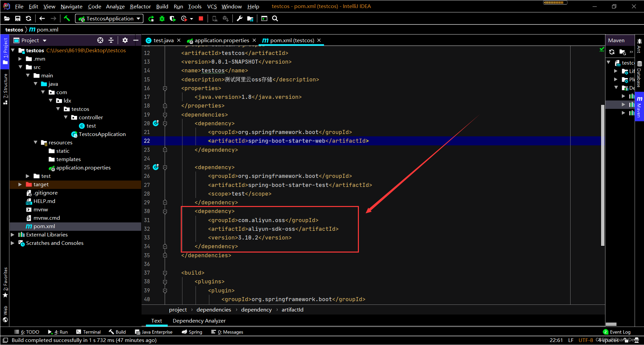Open the Terminal tool window

click(89, 332)
